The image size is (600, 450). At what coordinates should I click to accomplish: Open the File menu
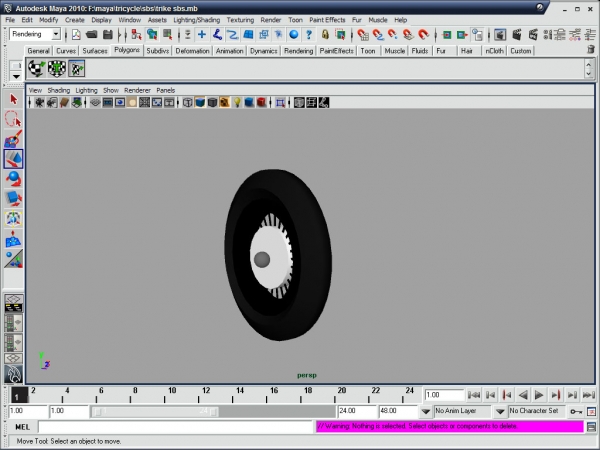pyautogui.click(x=10, y=20)
